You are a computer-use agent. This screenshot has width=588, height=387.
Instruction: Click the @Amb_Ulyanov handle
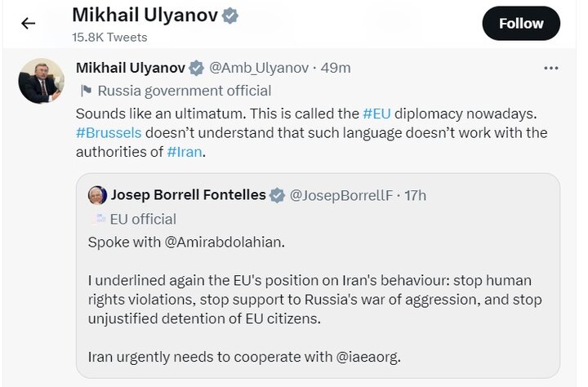click(261, 68)
